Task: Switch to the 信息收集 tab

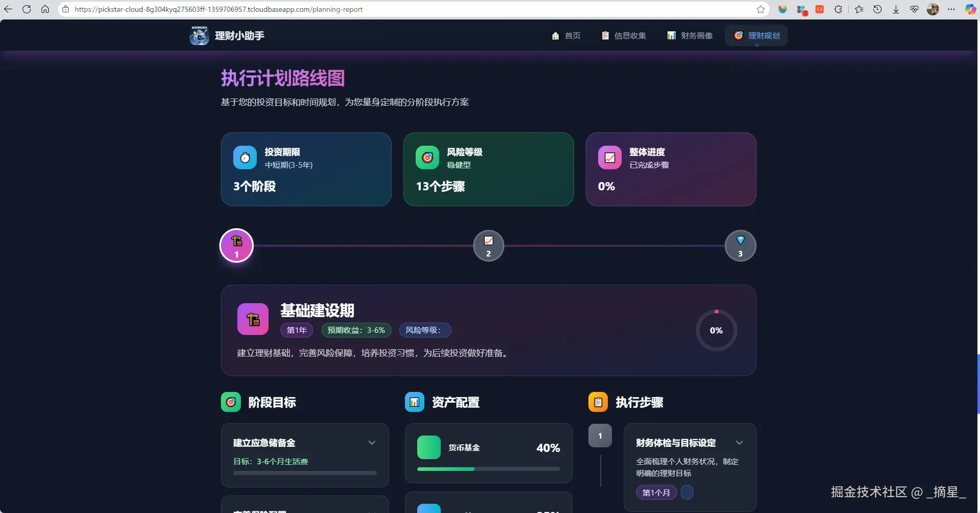Action: coord(624,35)
